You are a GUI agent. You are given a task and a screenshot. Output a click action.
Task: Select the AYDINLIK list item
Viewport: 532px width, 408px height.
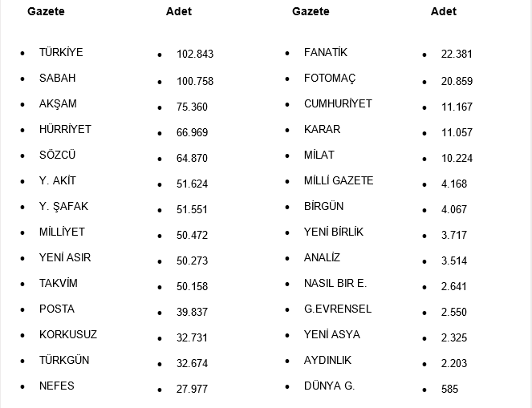point(327,360)
